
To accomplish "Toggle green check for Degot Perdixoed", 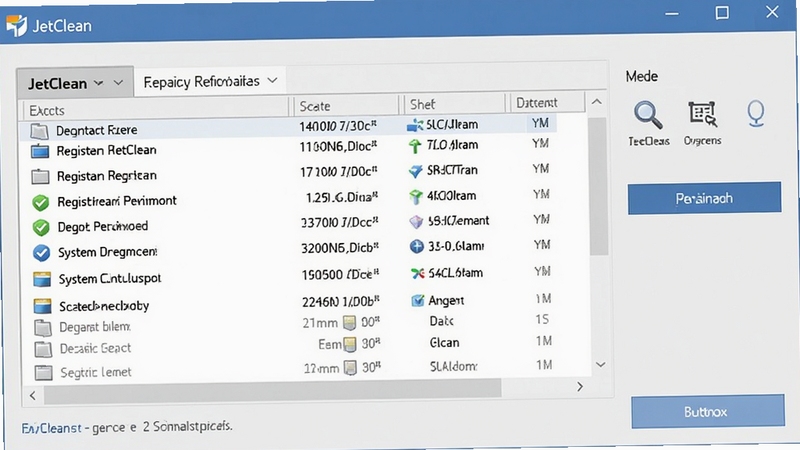I will pos(41,228).
